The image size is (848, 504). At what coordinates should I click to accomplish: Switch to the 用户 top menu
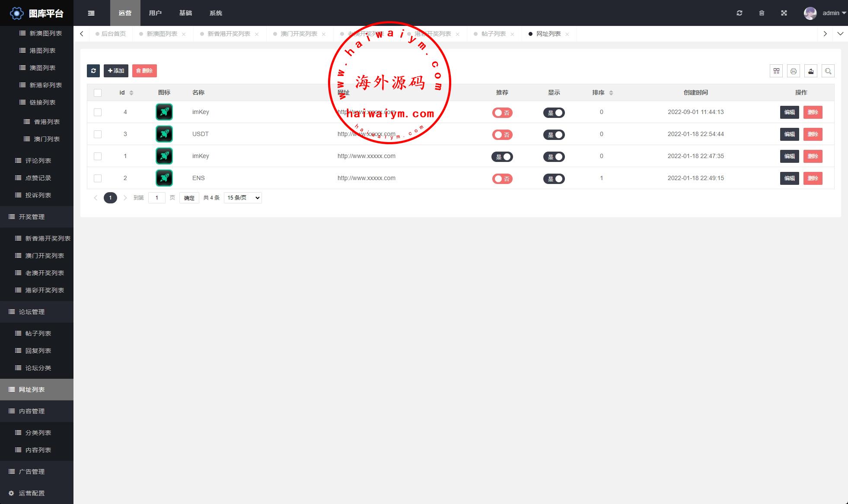click(155, 13)
